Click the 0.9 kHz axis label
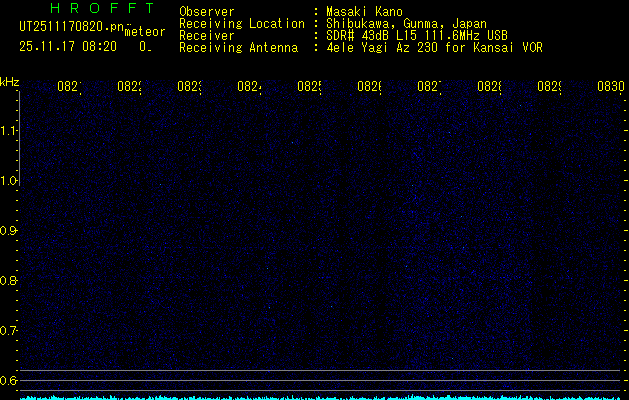Image resolution: width=629 pixels, height=400 pixels. 8,230
